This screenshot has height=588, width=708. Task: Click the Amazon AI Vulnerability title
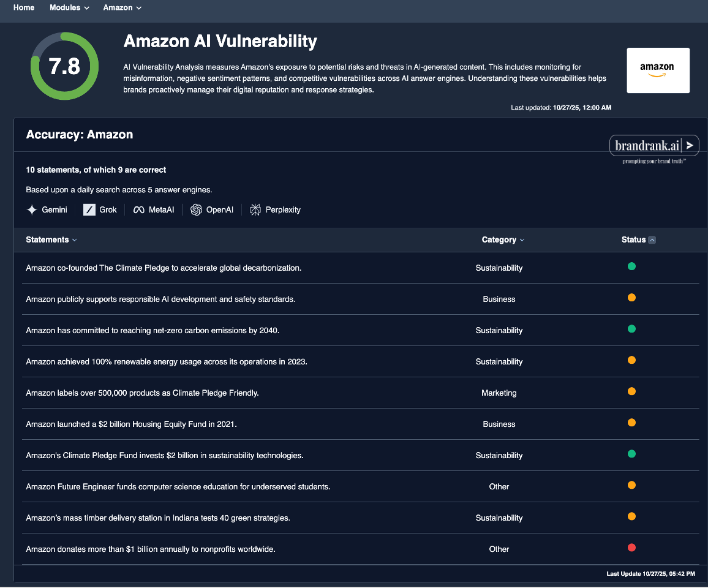click(220, 41)
